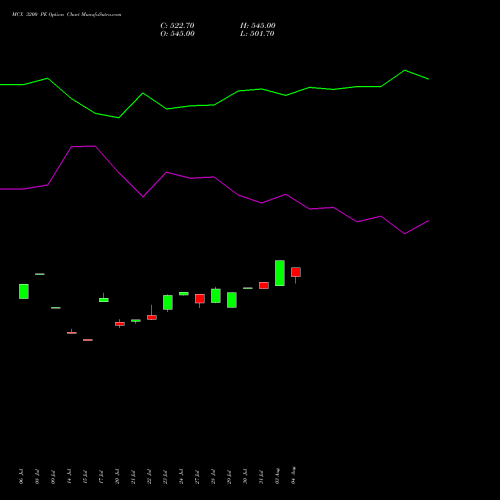The width and height of the screenshot is (500, 500).
Task: Click the 30 Jul date label
Action: coord(245,476)
